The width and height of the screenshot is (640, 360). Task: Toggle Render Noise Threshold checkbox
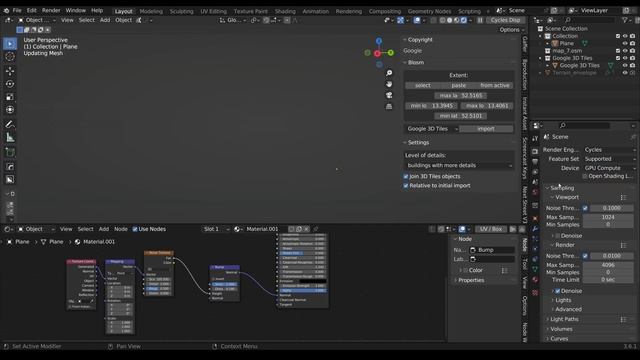pos(585,256)
